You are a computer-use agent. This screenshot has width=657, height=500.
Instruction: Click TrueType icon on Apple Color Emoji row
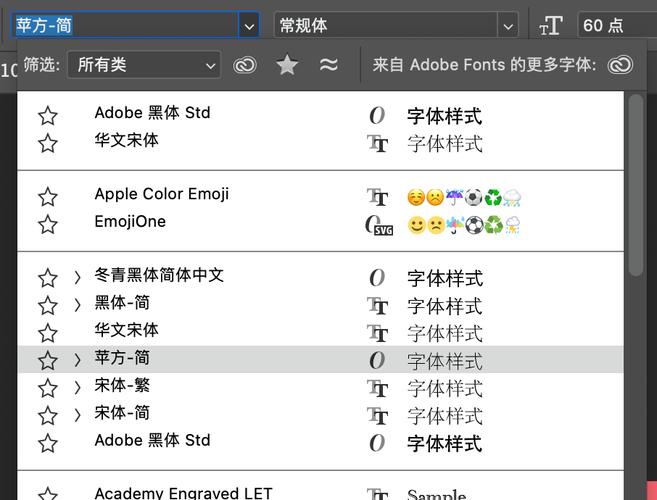(x=378, y=197)
